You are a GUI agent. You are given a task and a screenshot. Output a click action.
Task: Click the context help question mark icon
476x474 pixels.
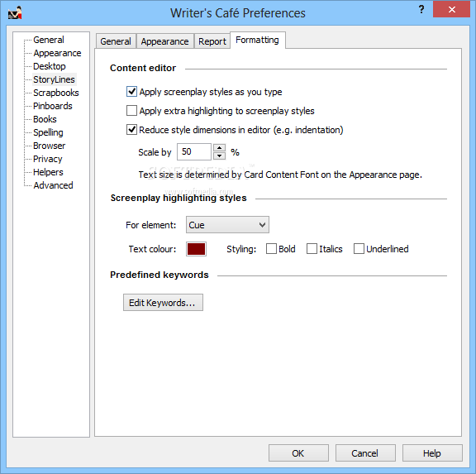(x=421, y=9)
